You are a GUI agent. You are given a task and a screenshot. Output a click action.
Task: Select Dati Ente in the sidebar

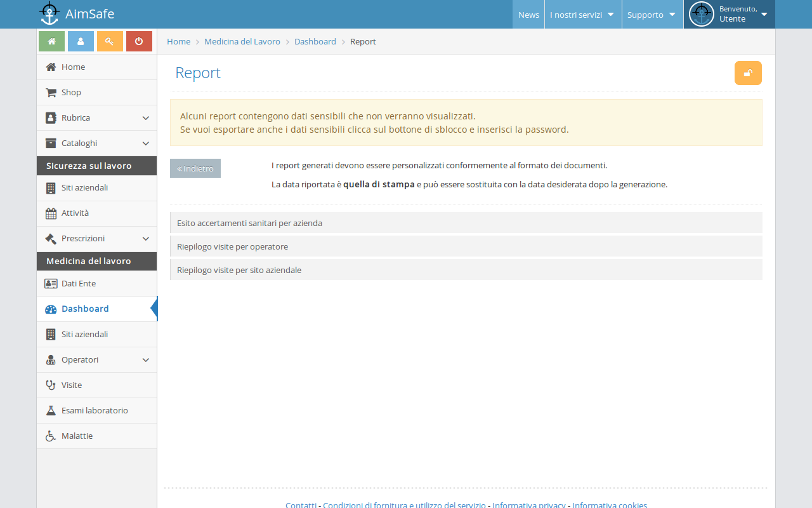(96, 283)
